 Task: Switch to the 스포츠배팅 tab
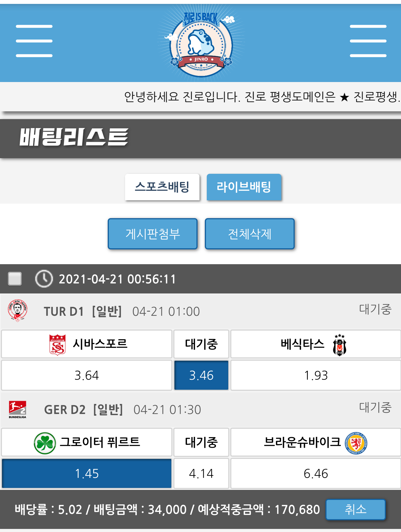click(x=162, y=187)
